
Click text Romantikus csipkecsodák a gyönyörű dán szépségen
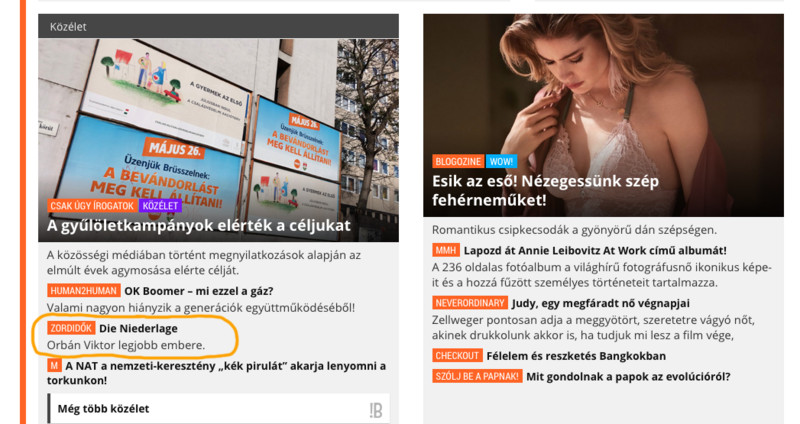click(x=574, y=230)
